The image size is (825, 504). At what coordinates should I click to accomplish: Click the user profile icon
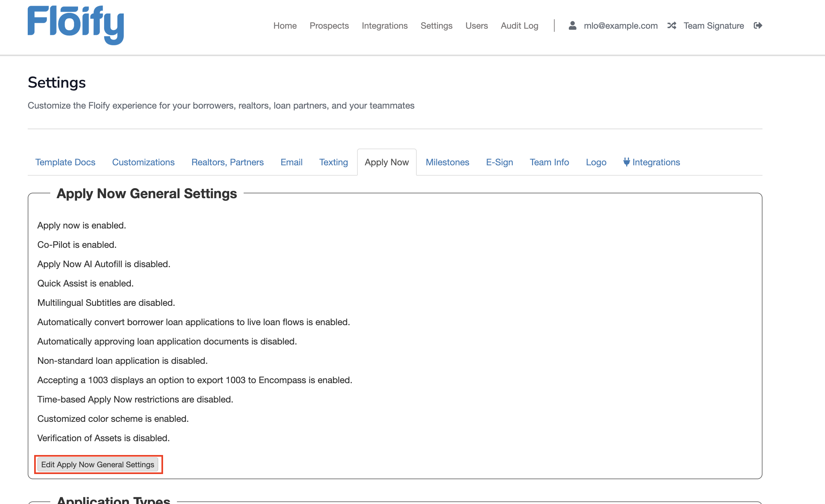[x=572, y=26]
